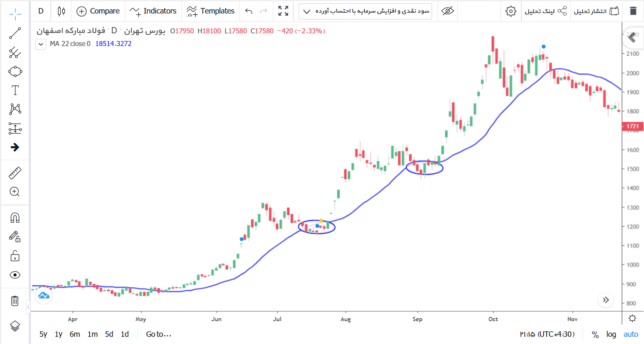
Task: Publish the analysis
Action: coord(596,11)
